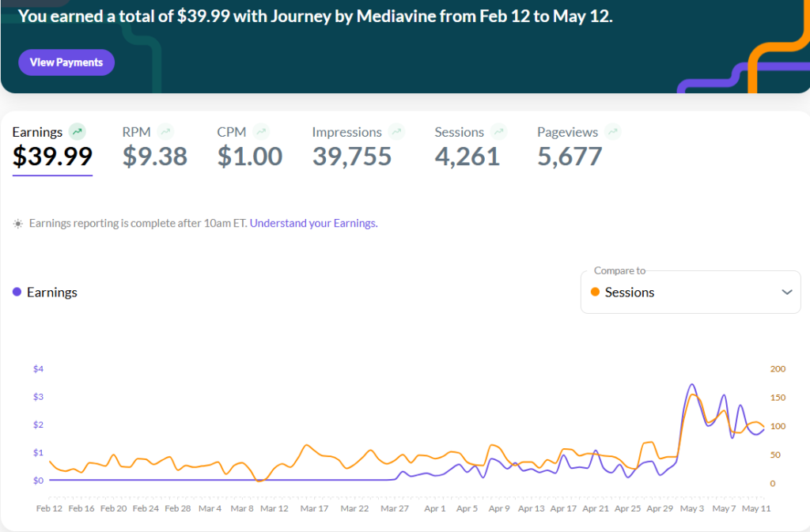Click the chevron arrow in Compare to box
The width and height of the screenshot is (810, 532).
pos(787,292)
